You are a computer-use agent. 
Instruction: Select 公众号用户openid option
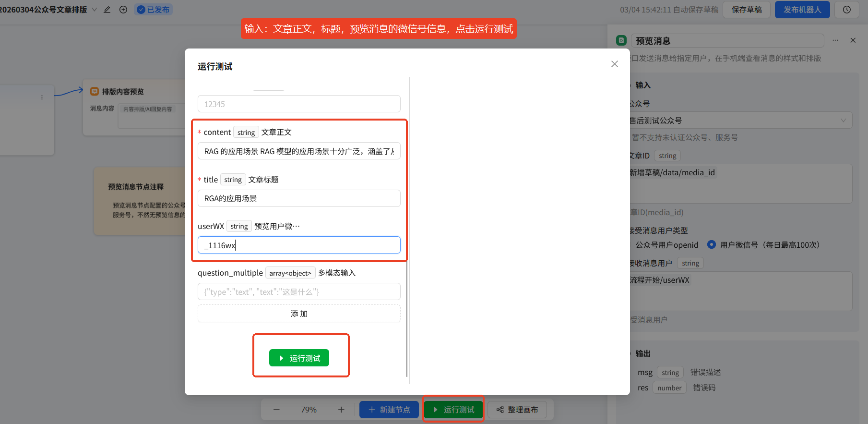click(x=667, y=245)
